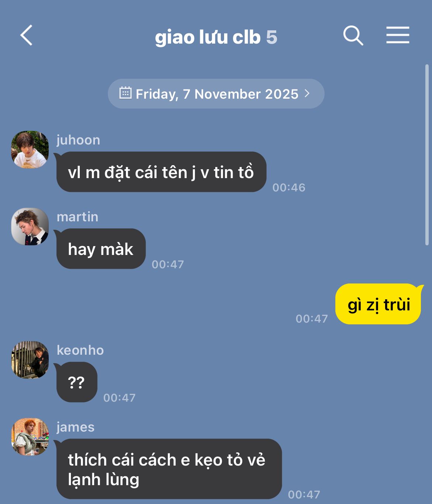Tap the group title giao lưu clb
Image resolution: width=432 pixels, height=504 pixels.
point(208,37)
